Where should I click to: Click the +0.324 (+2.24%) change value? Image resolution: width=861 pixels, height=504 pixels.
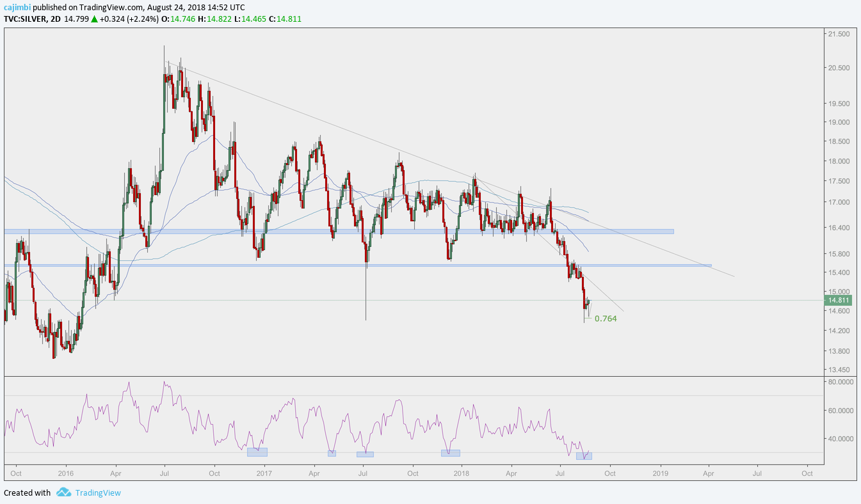point(128,19)
